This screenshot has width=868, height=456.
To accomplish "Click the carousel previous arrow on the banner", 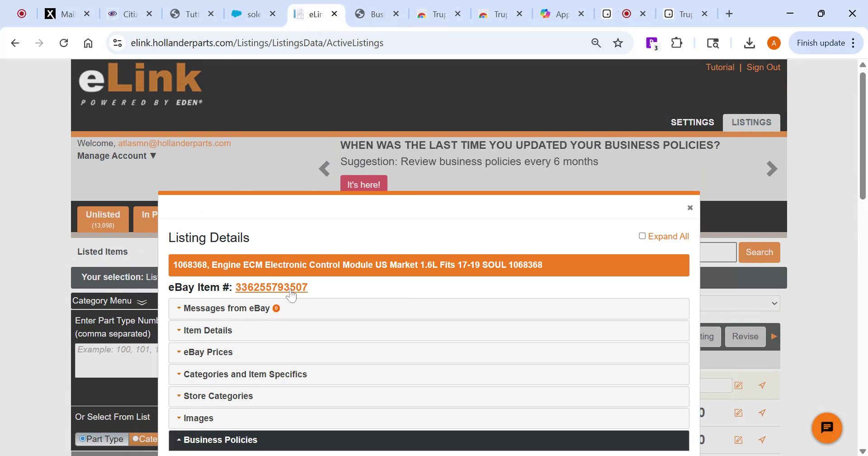I will [x=325, y=169].
